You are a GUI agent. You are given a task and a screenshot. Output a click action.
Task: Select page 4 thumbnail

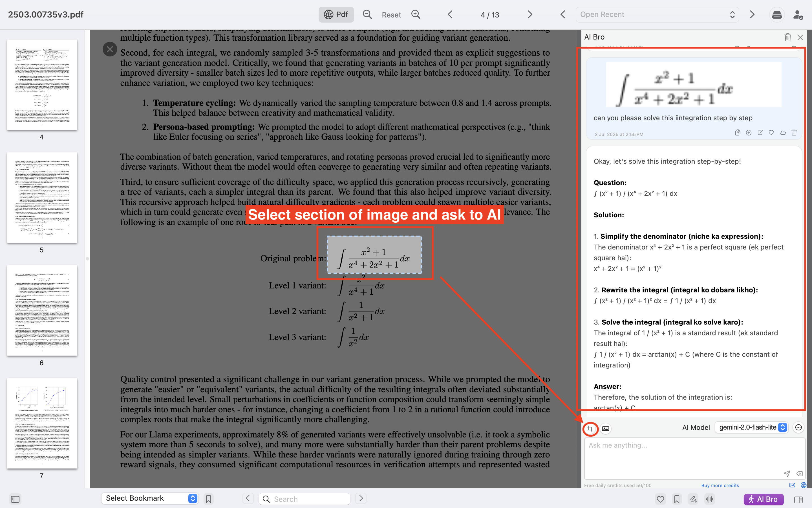tap(42, 85)
